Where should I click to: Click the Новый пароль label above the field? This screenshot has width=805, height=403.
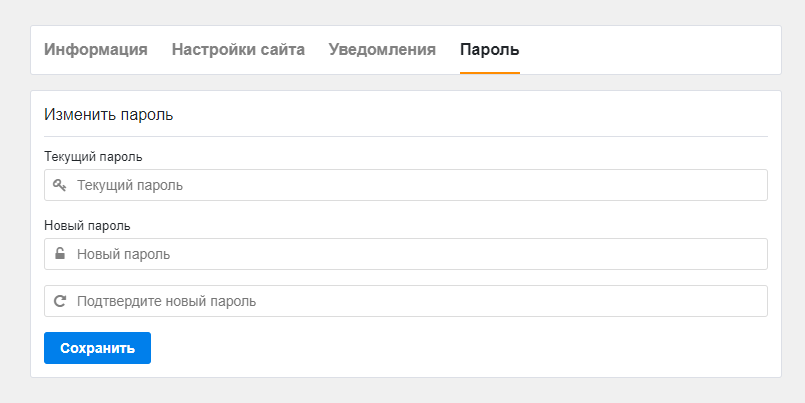click(87, 225)
